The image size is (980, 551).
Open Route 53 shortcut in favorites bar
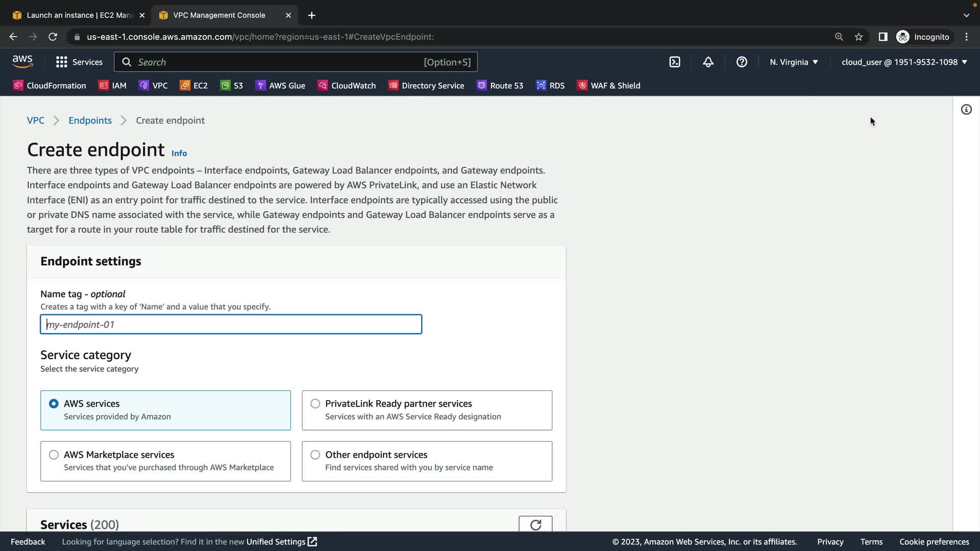[500, 86]
